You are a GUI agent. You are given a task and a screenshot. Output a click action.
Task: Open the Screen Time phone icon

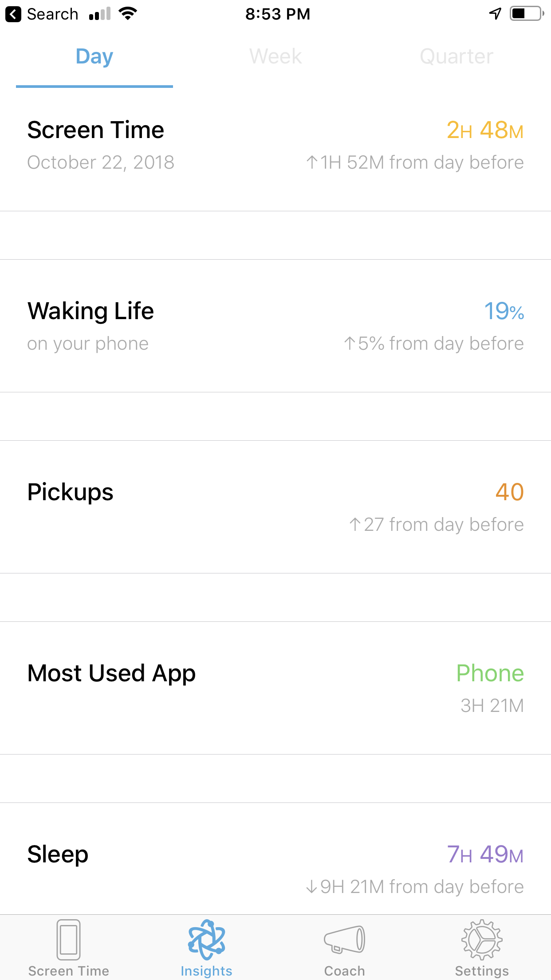tap(68, 940)
